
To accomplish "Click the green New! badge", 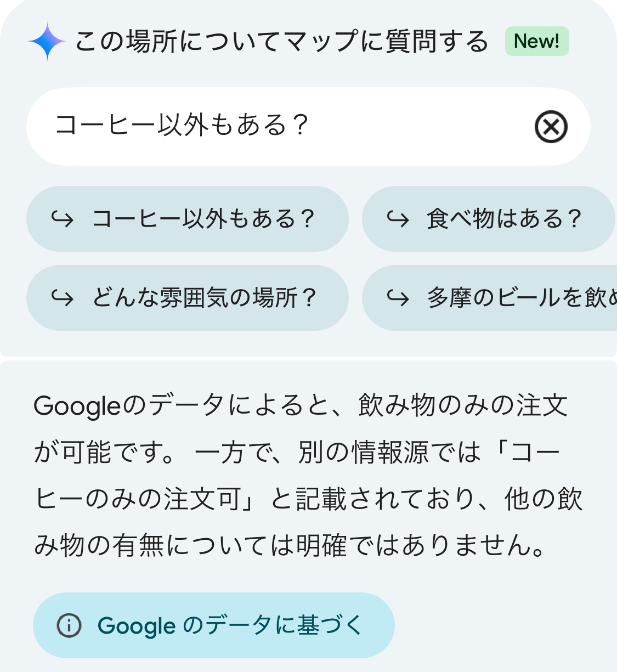I will pos(536,41).
